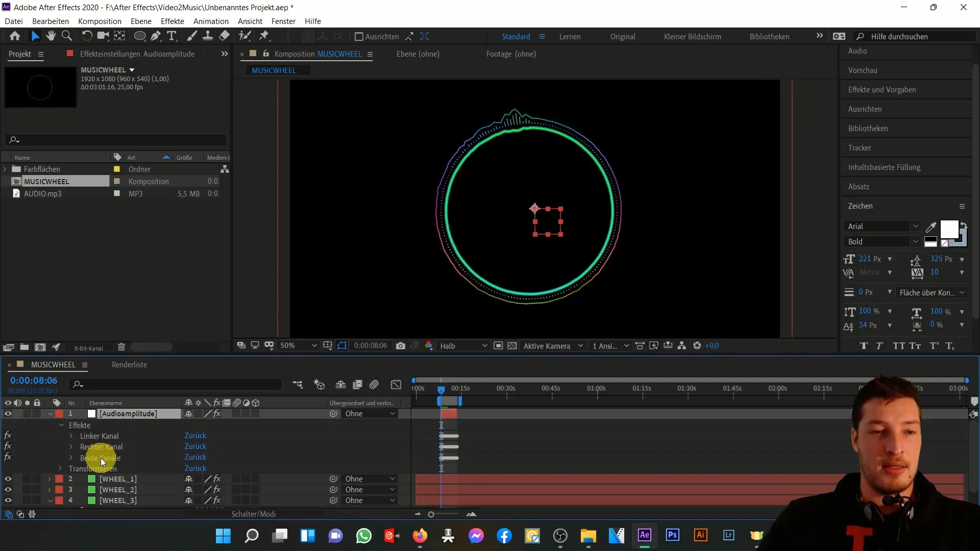The image size is (980, 551).
Task: Click the snapshot camera icon in viewer
Action: coord(401,346)
